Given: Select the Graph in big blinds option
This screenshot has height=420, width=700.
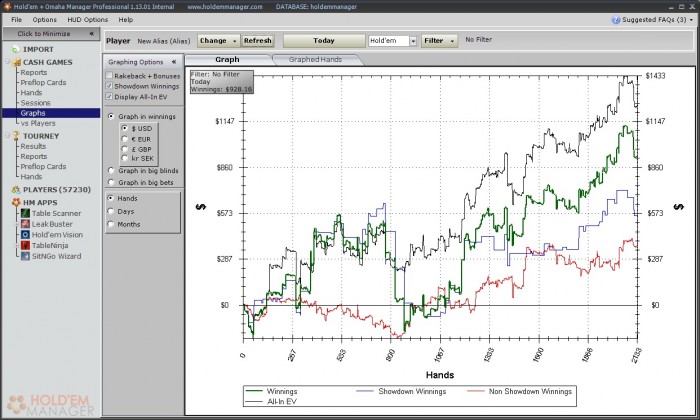Looking at the screenshot, I should 110,170.
